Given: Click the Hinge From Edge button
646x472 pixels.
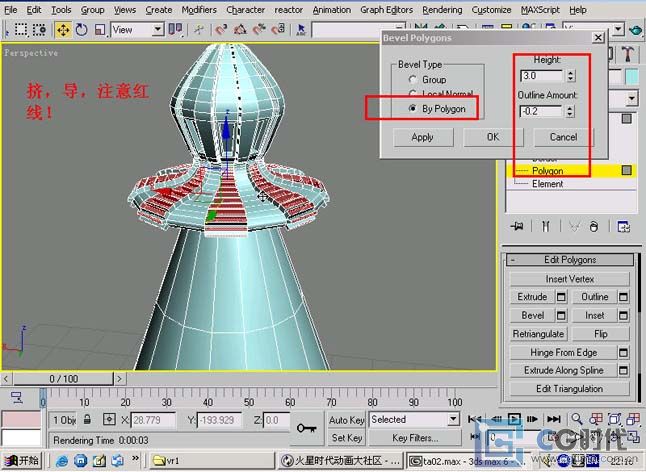Looking at the screenshot, I should [564, 353].
